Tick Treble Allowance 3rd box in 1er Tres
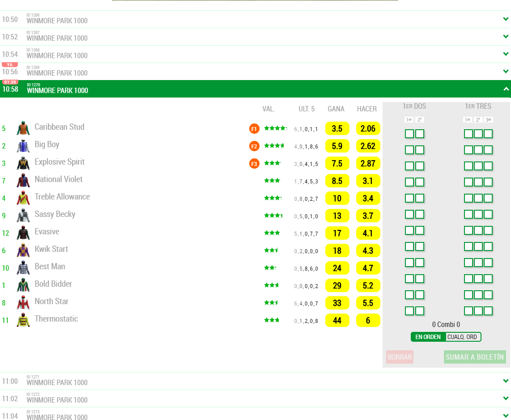 point(488,198)
